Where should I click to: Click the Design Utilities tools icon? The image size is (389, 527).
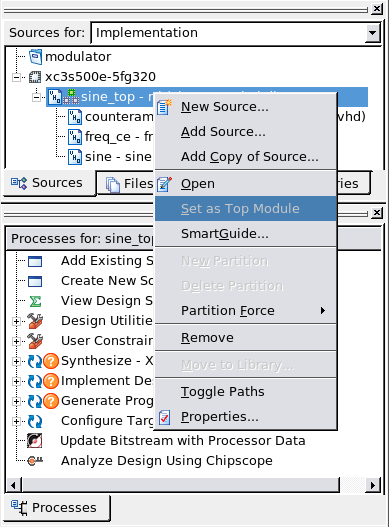35,321
